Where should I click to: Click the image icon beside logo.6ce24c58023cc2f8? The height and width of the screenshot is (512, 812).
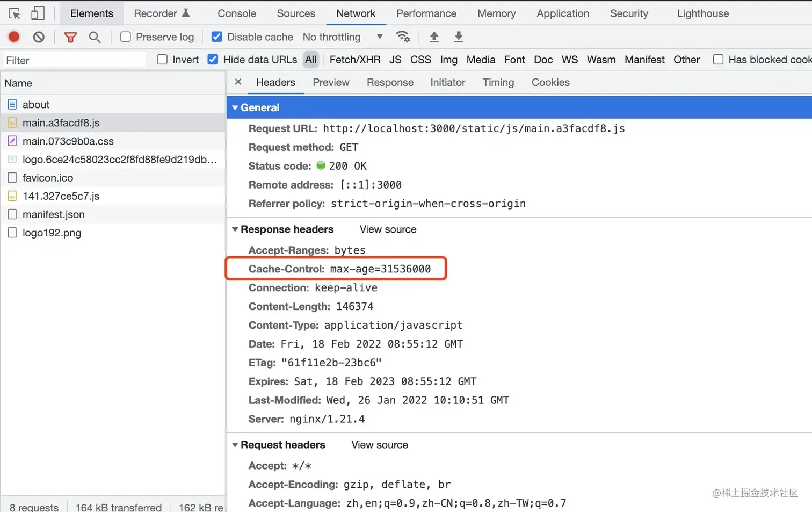12,159
